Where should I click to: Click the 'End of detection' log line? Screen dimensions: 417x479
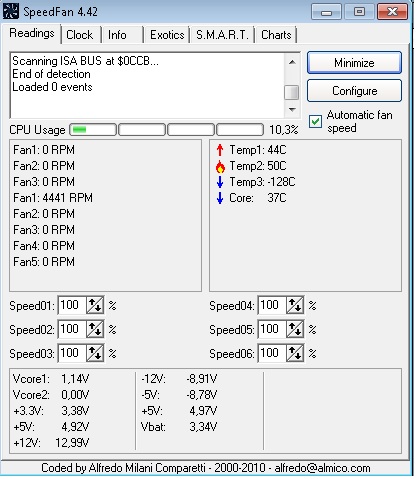pos(51,74)
